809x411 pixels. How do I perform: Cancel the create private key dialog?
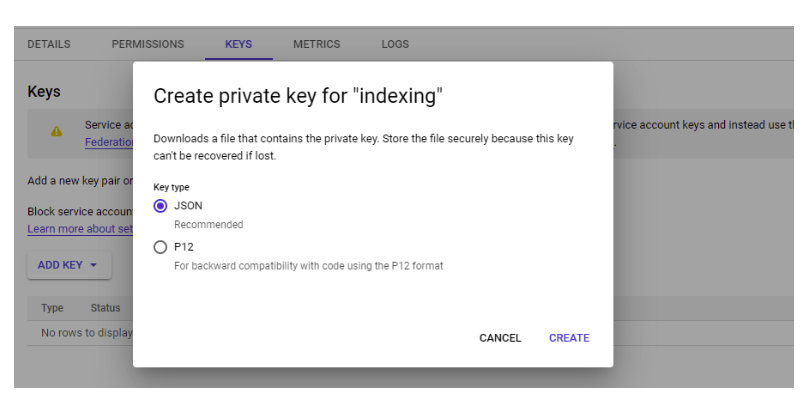click(x=500, y=338)
